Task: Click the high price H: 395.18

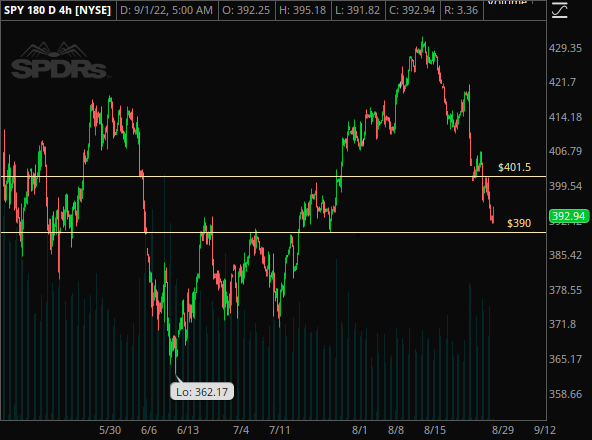Action: point(302,10)
